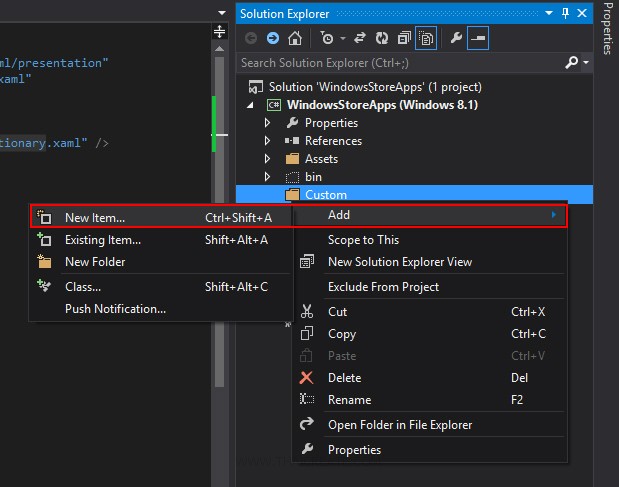The height and width of the screenshot is (487, 619).
Task: Click the Open Folder arrow icon
Action: (x=307, y=424)
